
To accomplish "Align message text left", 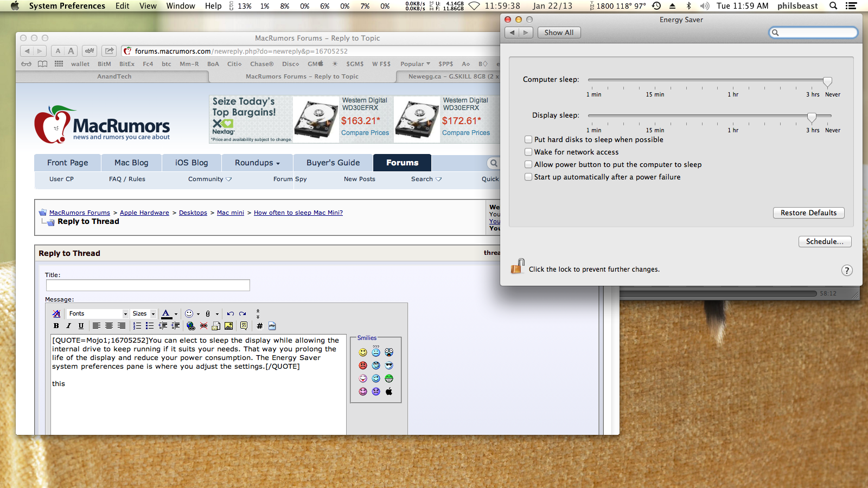I will 97,326.
